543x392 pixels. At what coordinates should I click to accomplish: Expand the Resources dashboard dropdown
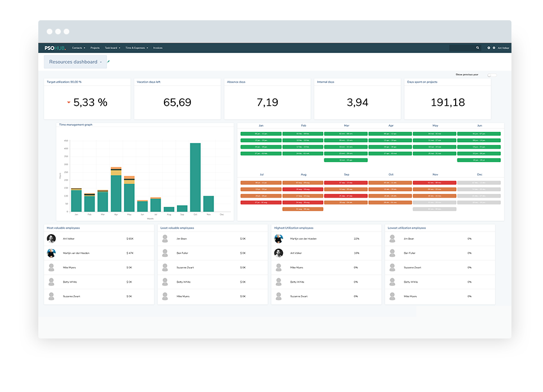(x=101, y=62)
